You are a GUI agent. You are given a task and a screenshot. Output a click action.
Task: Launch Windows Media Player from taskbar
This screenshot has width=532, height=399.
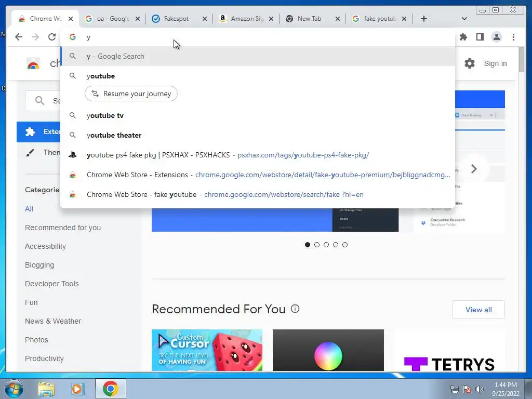point(77,389)
